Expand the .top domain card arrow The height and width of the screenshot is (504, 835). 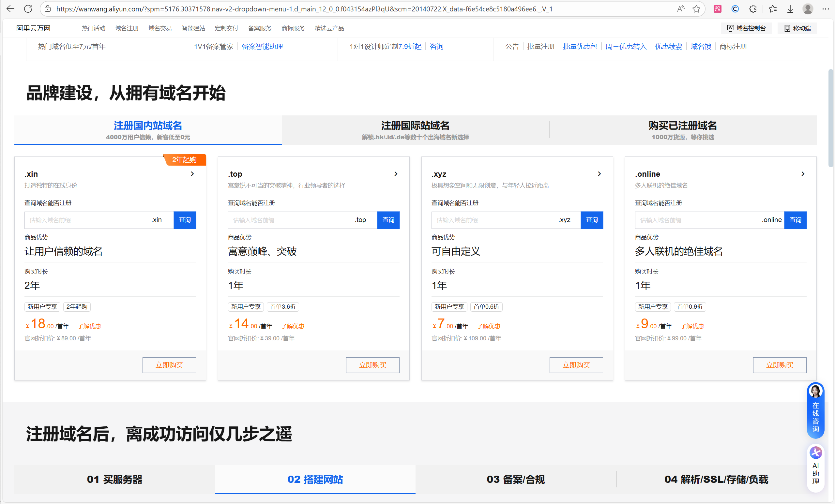tap(395, 174)
